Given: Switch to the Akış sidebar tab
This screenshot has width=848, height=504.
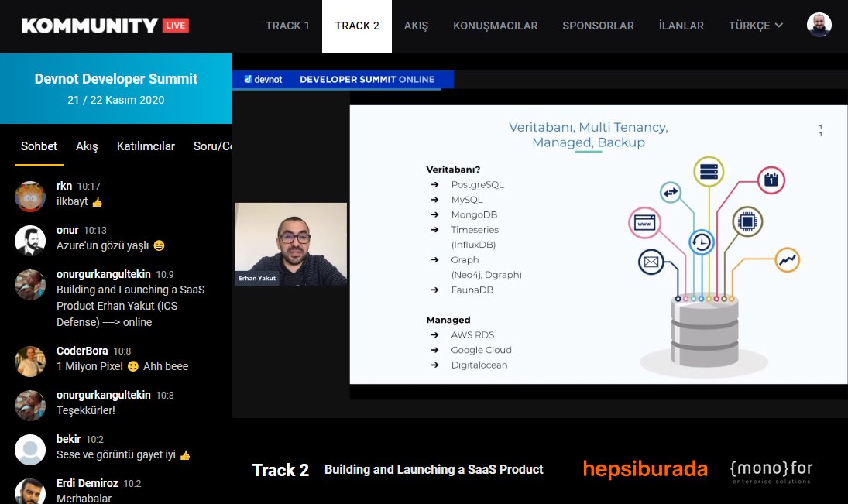Looking at the screenshot, I should 87,146.
